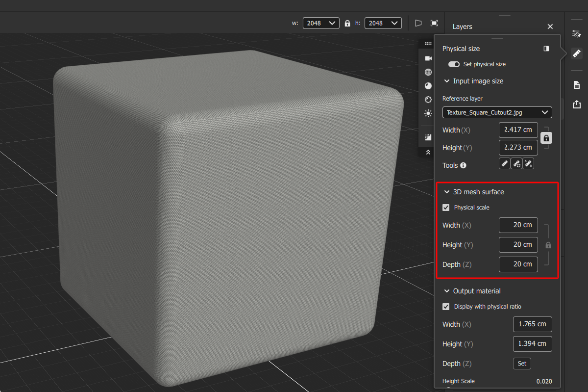
Task: Open the Reference layer dropdown
Action: click(x=497, y=112)
